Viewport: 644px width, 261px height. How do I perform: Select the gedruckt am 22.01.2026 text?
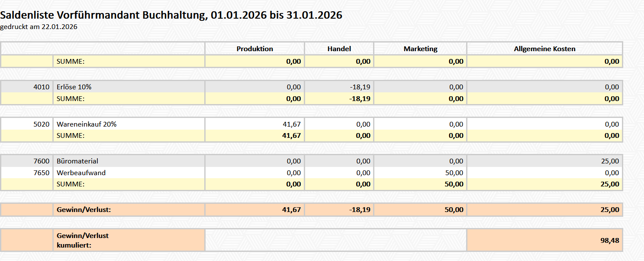click(x=39, y=27)
